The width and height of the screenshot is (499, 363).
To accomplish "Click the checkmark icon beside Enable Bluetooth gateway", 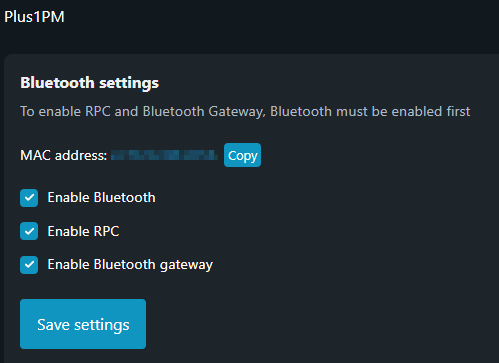I will [x=29, y=265].
